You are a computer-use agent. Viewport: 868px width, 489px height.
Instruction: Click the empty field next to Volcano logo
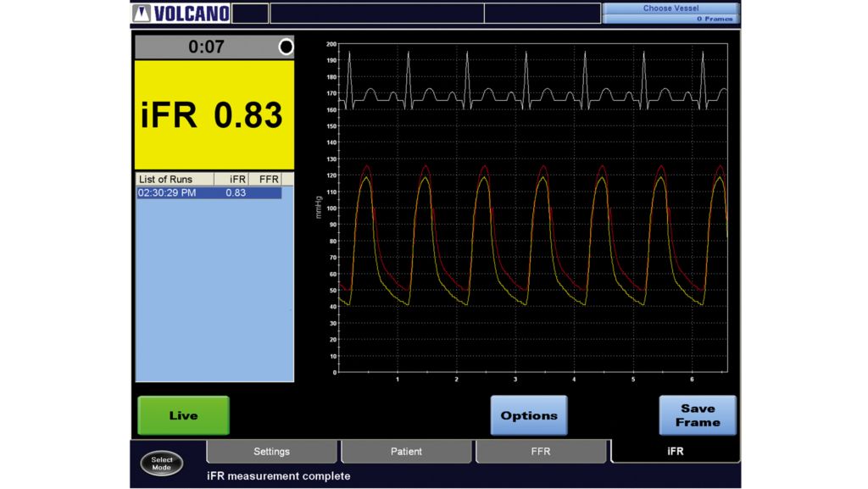[250, 14]
